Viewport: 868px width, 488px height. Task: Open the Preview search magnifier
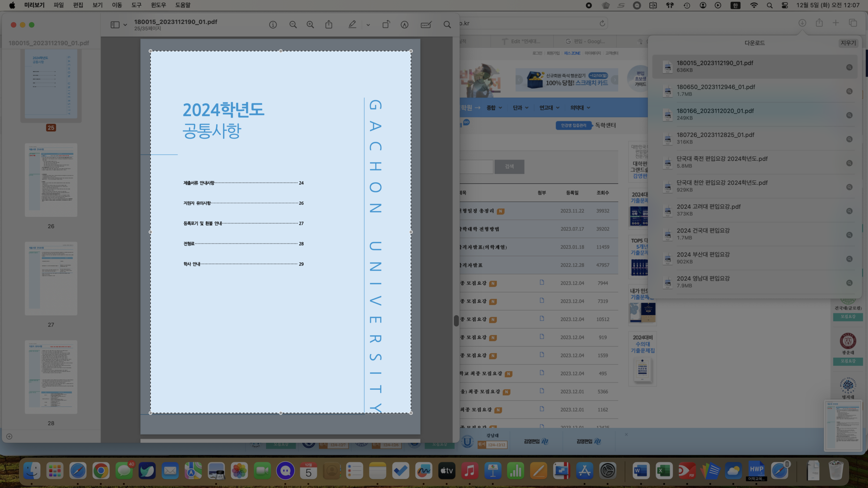(x=447, y=25)
